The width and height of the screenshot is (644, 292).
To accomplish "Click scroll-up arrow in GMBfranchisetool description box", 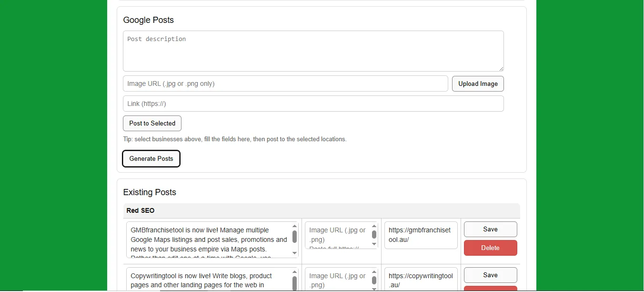I will pos(294,226).
